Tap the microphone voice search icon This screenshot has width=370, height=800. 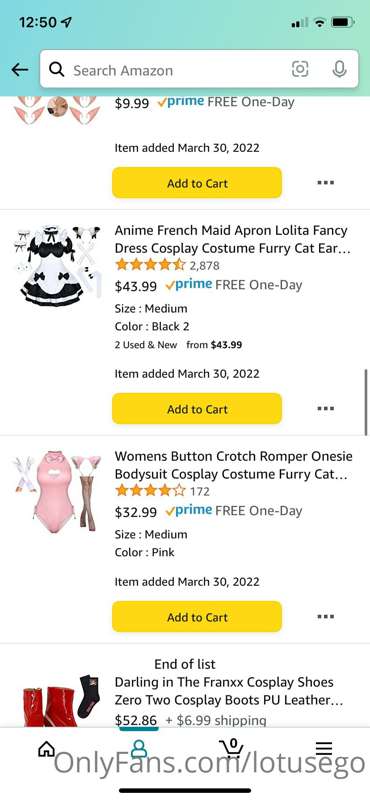coord(339,69)
